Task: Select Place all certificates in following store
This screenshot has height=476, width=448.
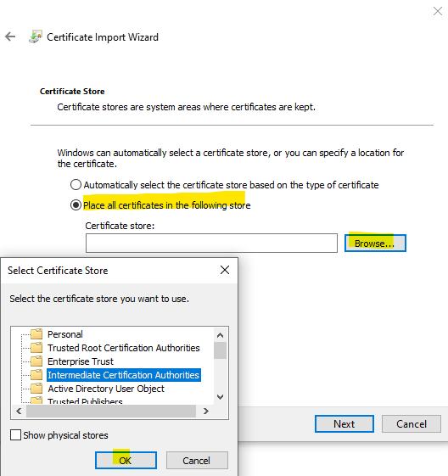Action: tap(76, 205)
